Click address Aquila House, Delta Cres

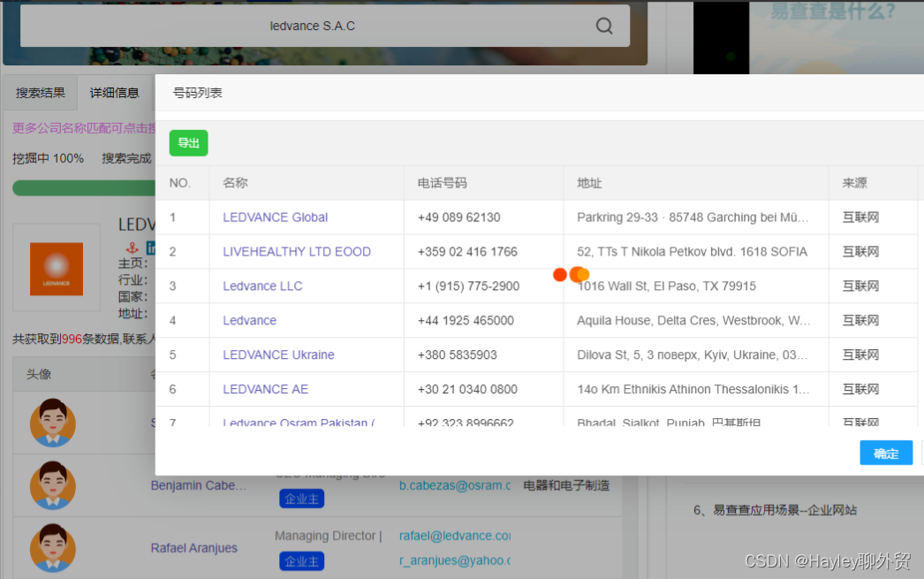[x=693, y=320]
